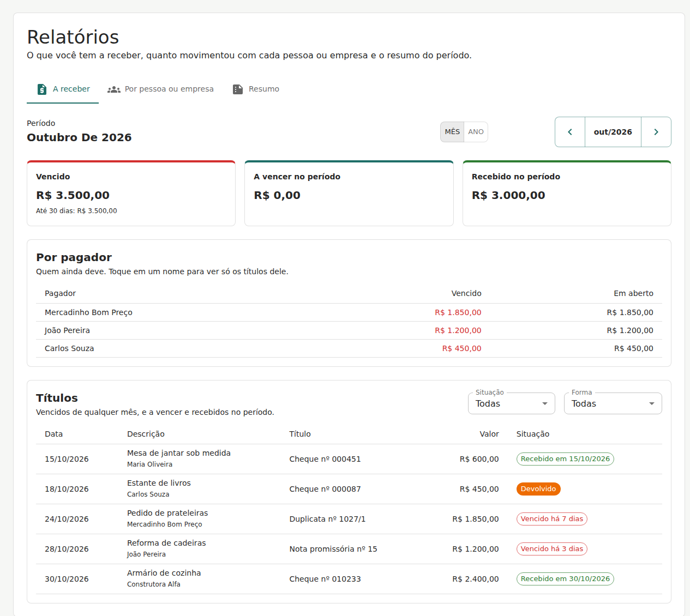Select the out/2026 period label

613,132
